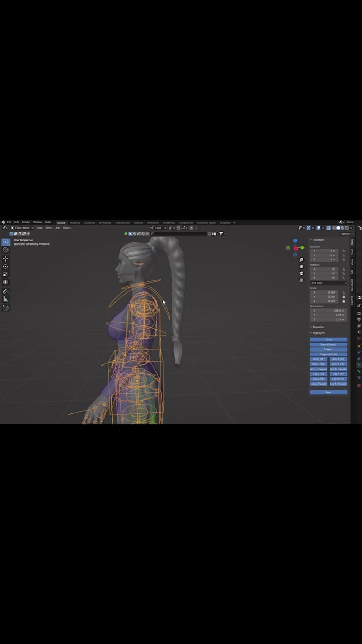Screen dimensions: 362x644
Task: Click the Location X input field
Action: pos(325,251)
